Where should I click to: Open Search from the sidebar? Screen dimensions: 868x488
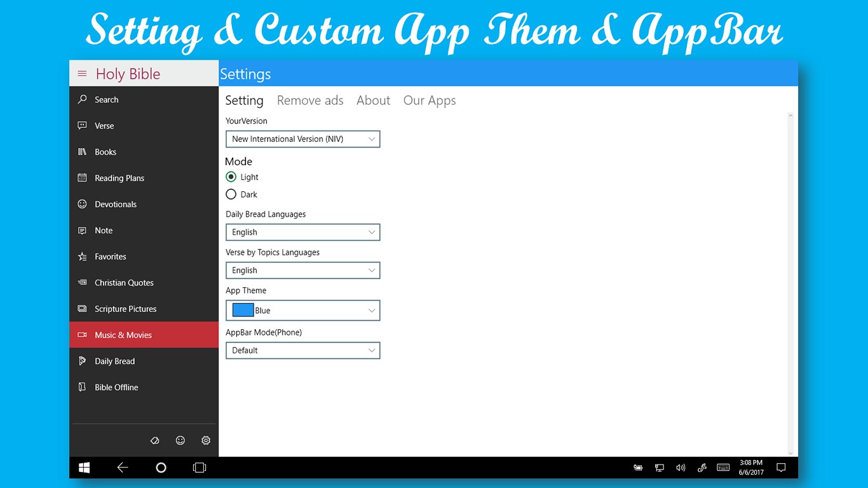144,100
